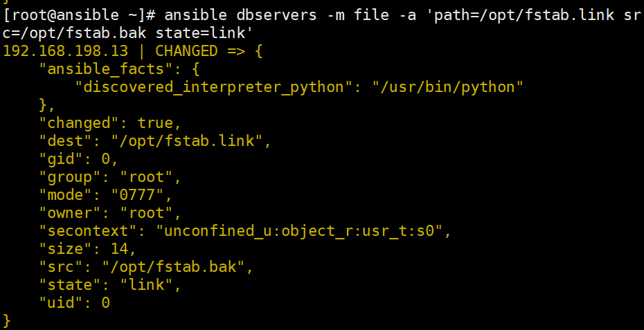Click the "gid" key line
This screenshot has height=330, width=644.
tap(78, 159)
